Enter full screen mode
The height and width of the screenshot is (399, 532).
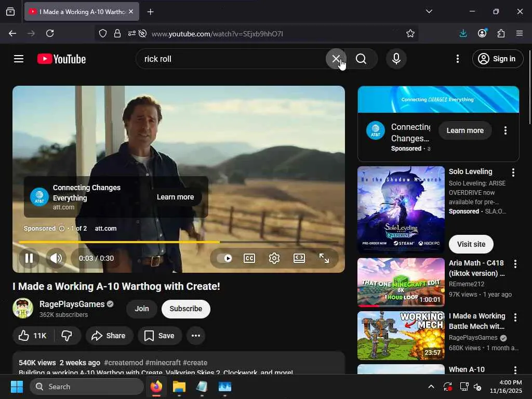click(324, 258)
